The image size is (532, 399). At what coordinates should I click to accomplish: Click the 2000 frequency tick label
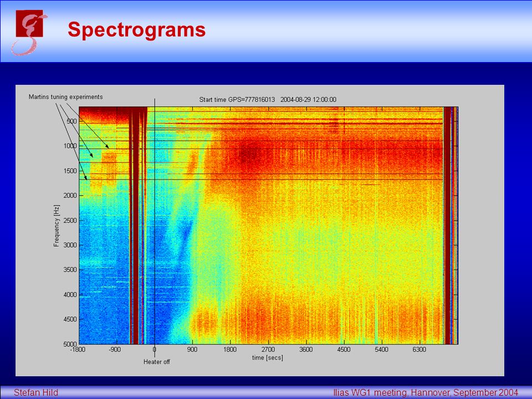tap(70, 196)
